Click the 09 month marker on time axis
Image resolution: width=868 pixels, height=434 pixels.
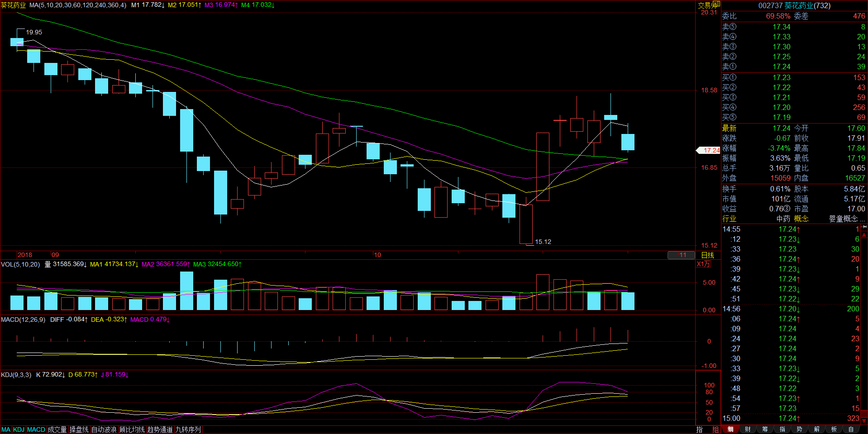coord(55,255)
